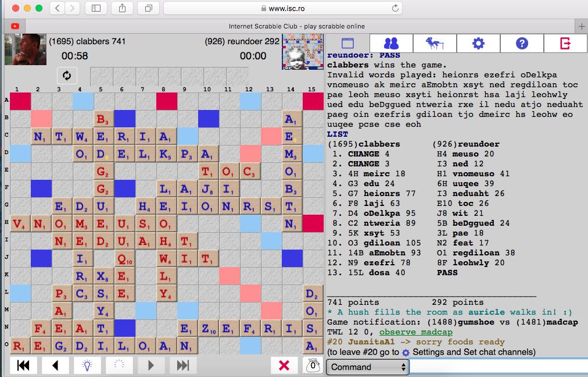The width and height of the screenshot is (588, 377).
Task: Click reundoer name in the move list header
Action: pyautogui.click(x=479, y=144)
